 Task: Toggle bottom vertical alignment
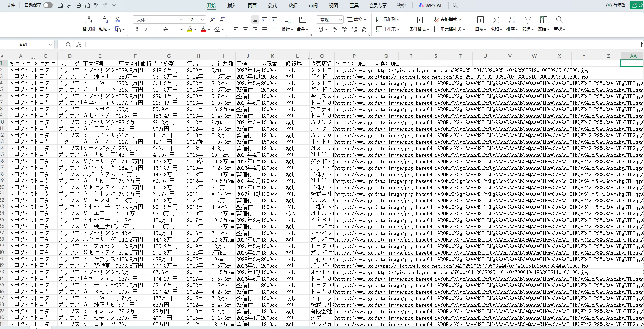255,20
